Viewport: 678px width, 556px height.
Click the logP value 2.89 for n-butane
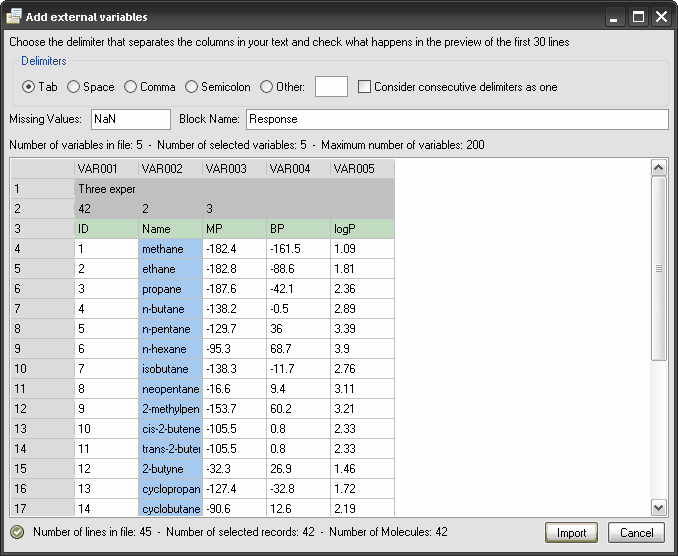tap(362, 309)
